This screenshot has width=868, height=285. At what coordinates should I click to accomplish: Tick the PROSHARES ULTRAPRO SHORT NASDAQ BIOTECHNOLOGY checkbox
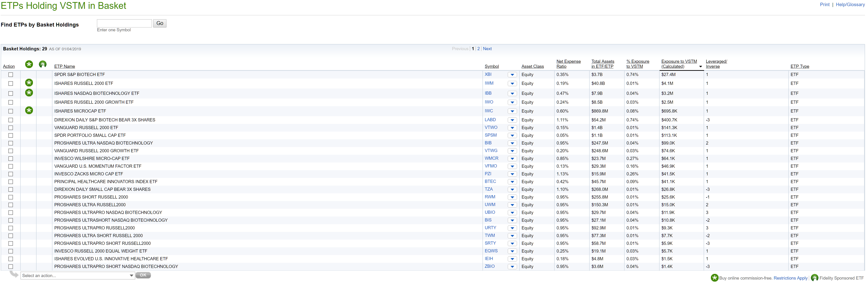click(x=10, y=266)
